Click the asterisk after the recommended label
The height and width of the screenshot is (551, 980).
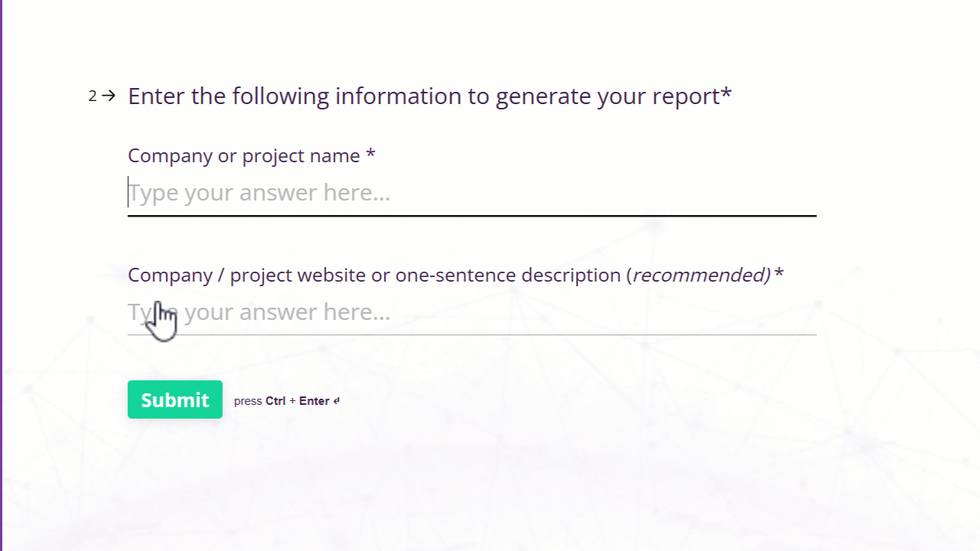[x=779, y=272]
